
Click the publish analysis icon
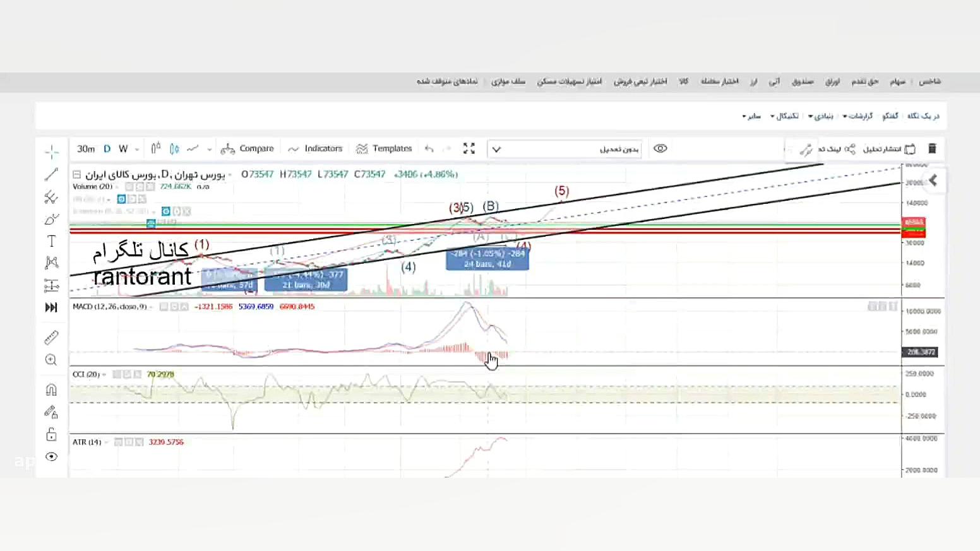coord(910,149)
